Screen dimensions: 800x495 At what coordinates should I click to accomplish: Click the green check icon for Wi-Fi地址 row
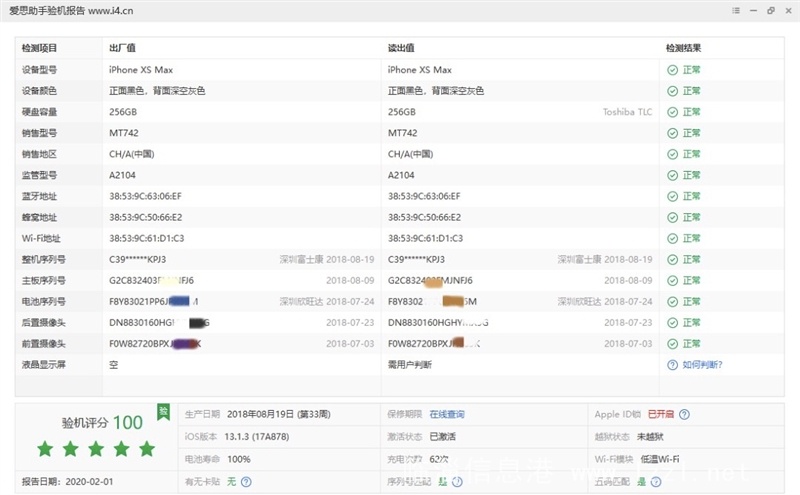tap(672, 239)
